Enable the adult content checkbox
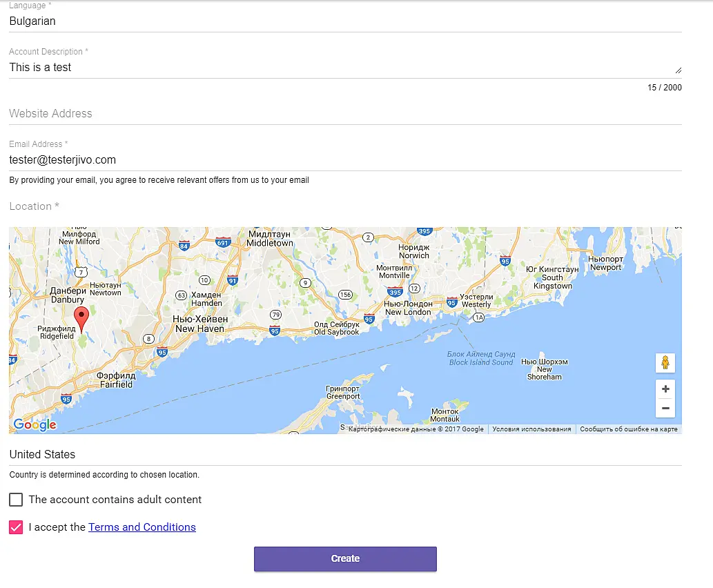 pyautogui.click(x=16, y=500)
